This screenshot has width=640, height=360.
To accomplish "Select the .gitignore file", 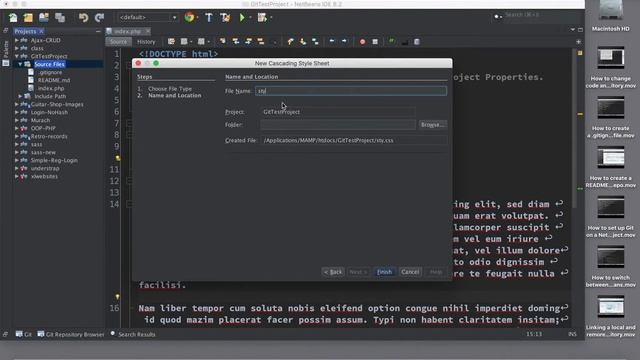I will tap(50, 73).
